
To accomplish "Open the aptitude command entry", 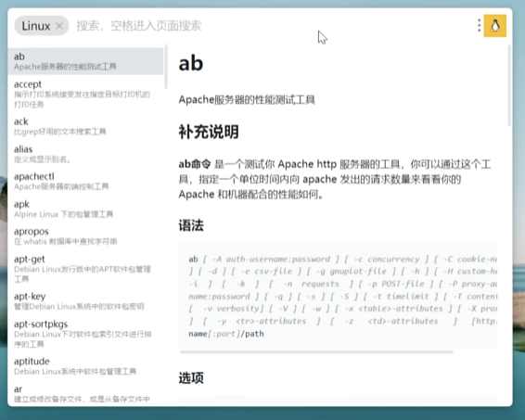I will 85,366.
